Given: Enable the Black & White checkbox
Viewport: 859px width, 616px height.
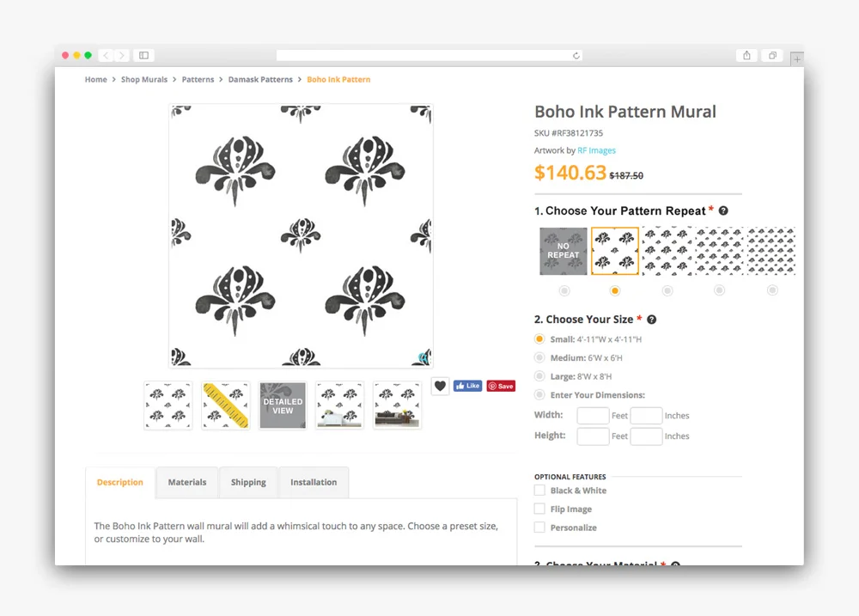Looking at the screenshot, I should pos(539,490).
